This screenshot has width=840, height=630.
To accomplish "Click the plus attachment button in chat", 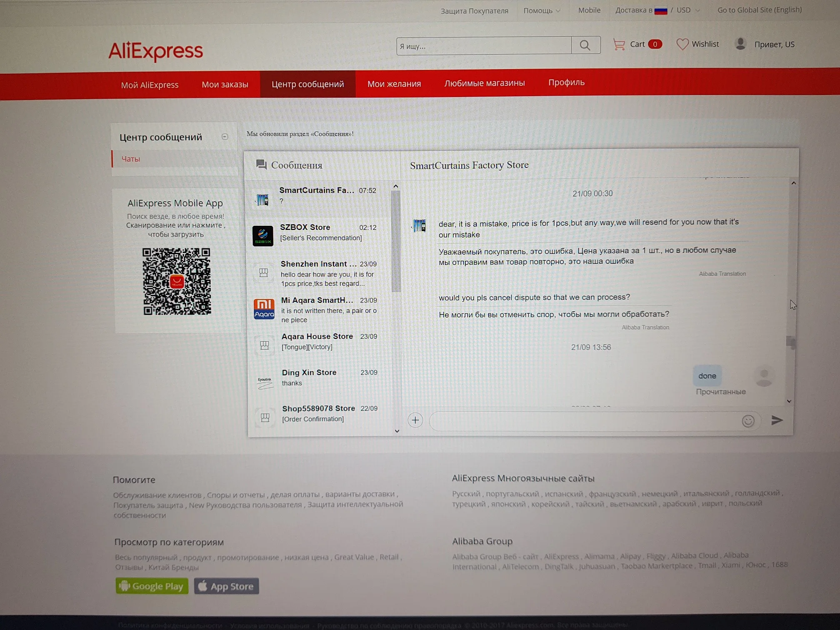I will click(x=415, y=420).
